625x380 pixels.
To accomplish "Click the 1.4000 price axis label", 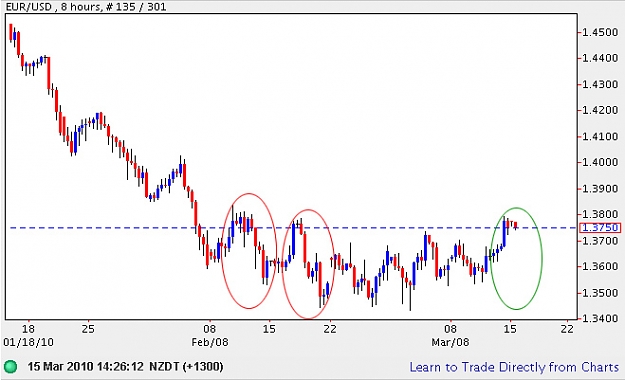I will (x=600, y=162).
